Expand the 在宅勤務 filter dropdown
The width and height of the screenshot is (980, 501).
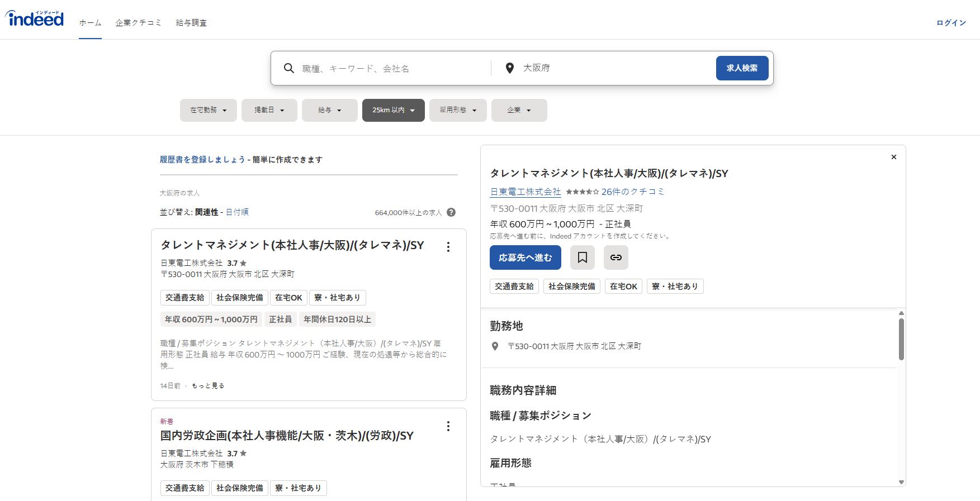[x=209, y=110]
